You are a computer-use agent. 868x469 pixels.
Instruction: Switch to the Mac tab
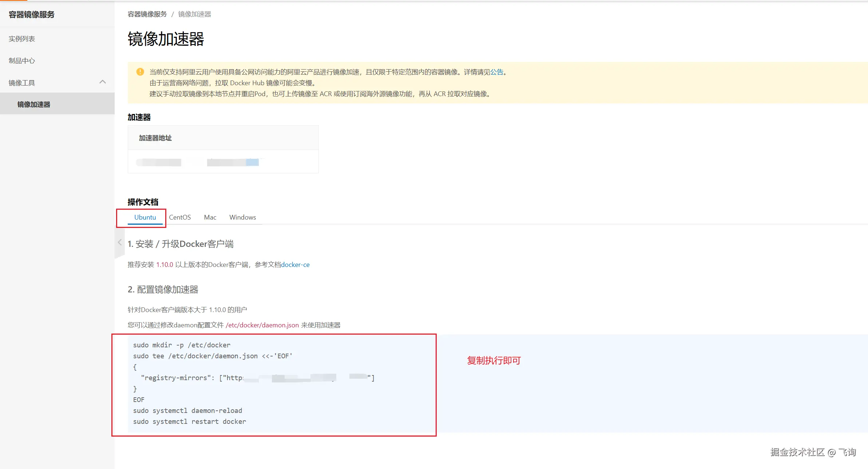pos(210,217)
